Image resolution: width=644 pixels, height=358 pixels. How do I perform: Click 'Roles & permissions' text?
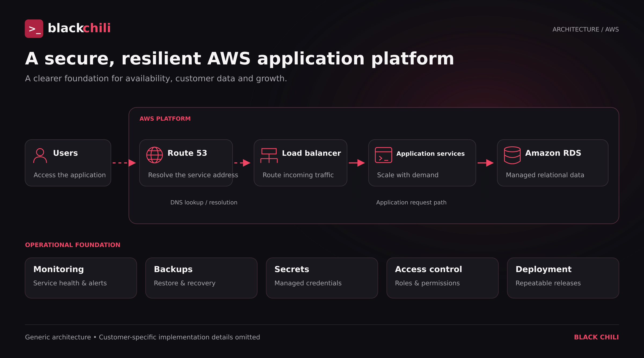(x=427, y=283)
